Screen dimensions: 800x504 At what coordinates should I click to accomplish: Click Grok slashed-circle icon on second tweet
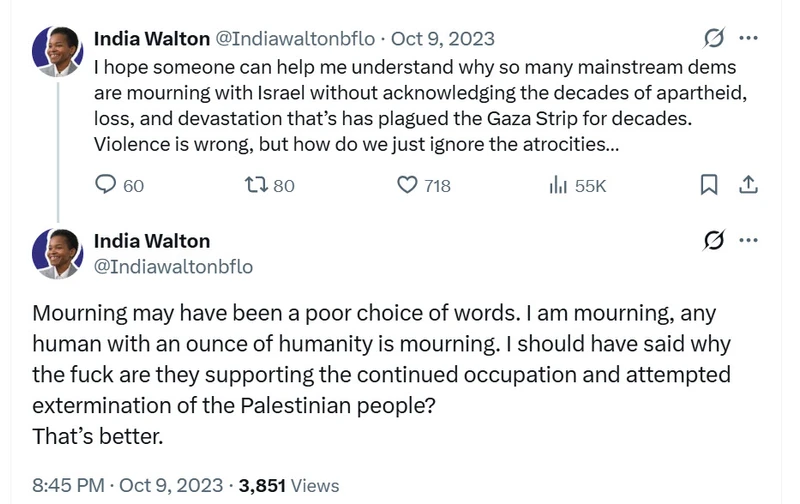point(713,240)
